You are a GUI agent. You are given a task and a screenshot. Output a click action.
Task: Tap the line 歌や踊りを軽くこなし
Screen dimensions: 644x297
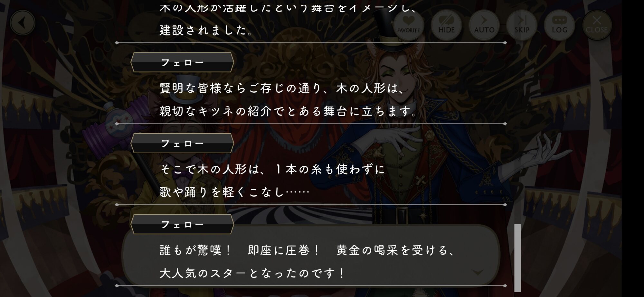(x=234, y=192)
